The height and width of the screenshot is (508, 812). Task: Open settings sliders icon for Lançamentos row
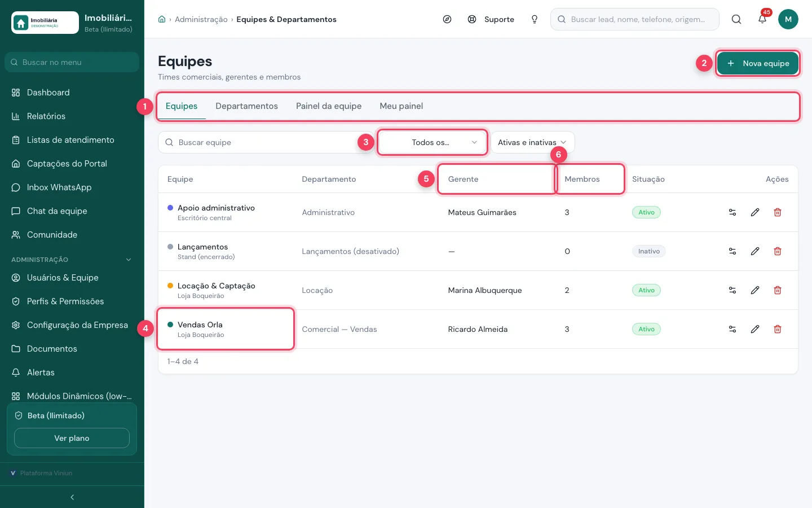[732, 251]
